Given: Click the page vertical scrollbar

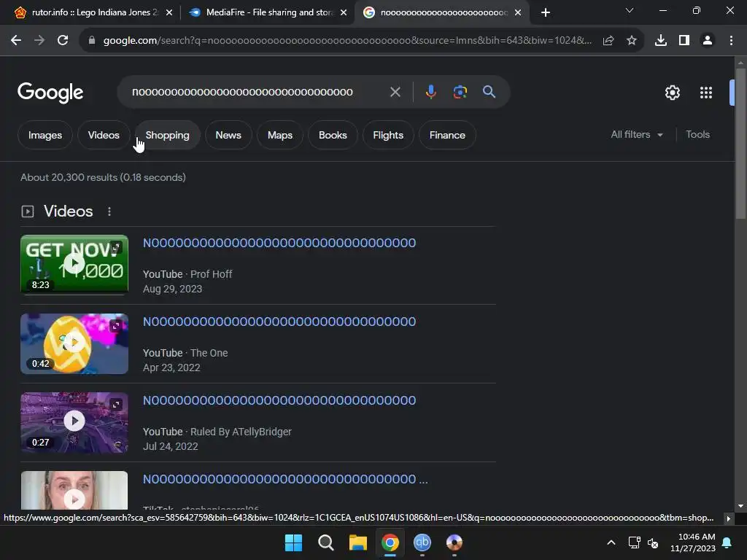Looking at the screenshot, I should [740, 143].
